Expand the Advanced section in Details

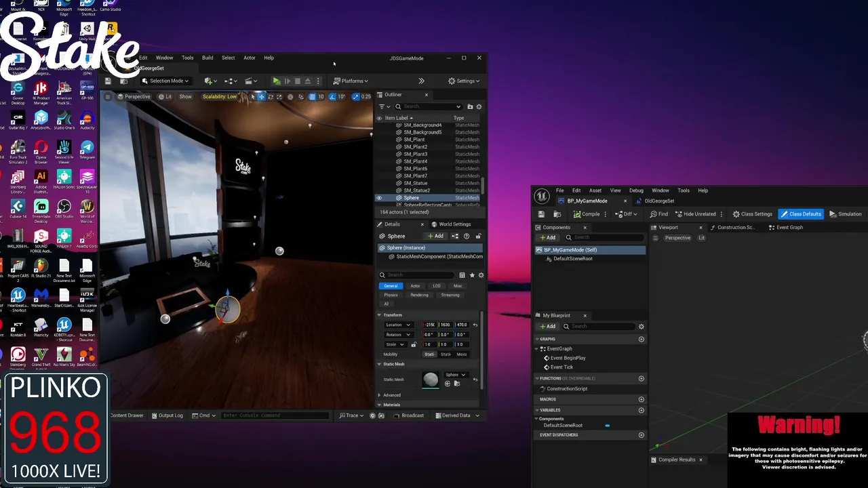(380, 395)
